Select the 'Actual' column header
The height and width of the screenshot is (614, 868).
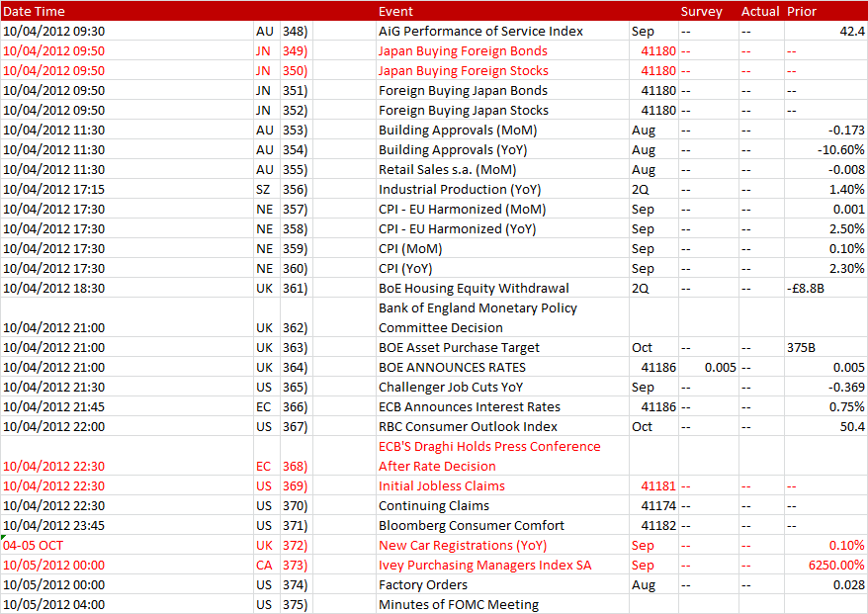(760, 11)
